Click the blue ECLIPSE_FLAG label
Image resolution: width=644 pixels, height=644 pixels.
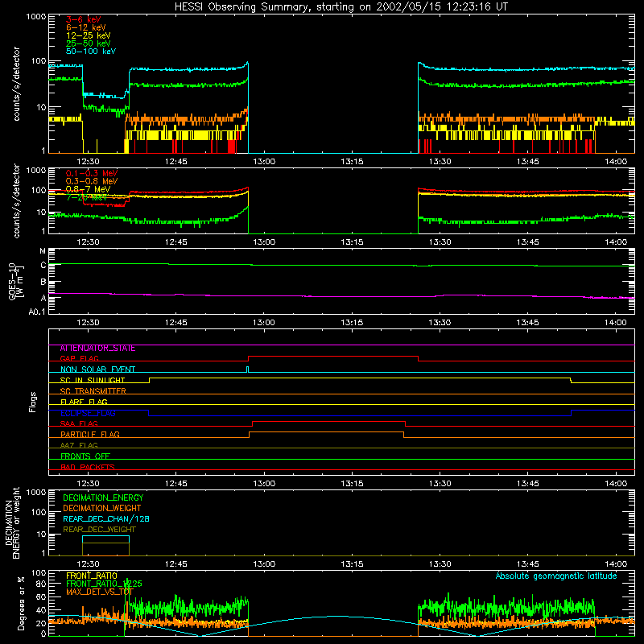(x=88, y=413)
